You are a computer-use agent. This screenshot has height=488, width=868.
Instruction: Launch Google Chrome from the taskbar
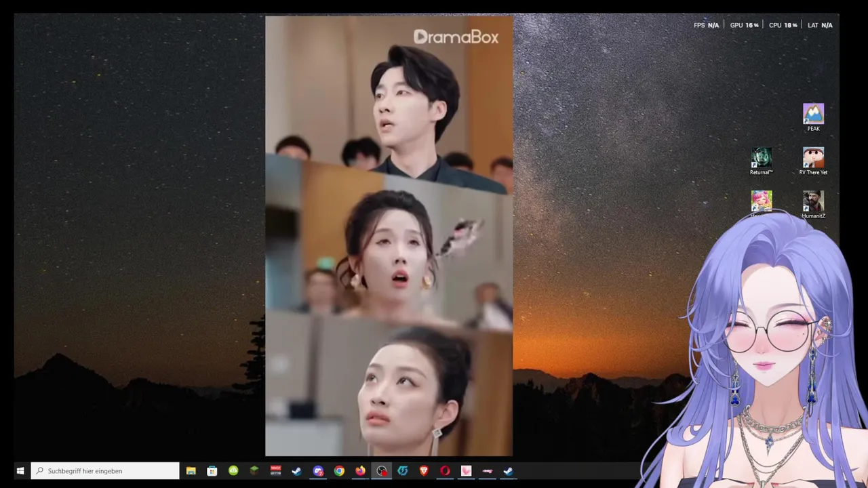pos(339,471)
